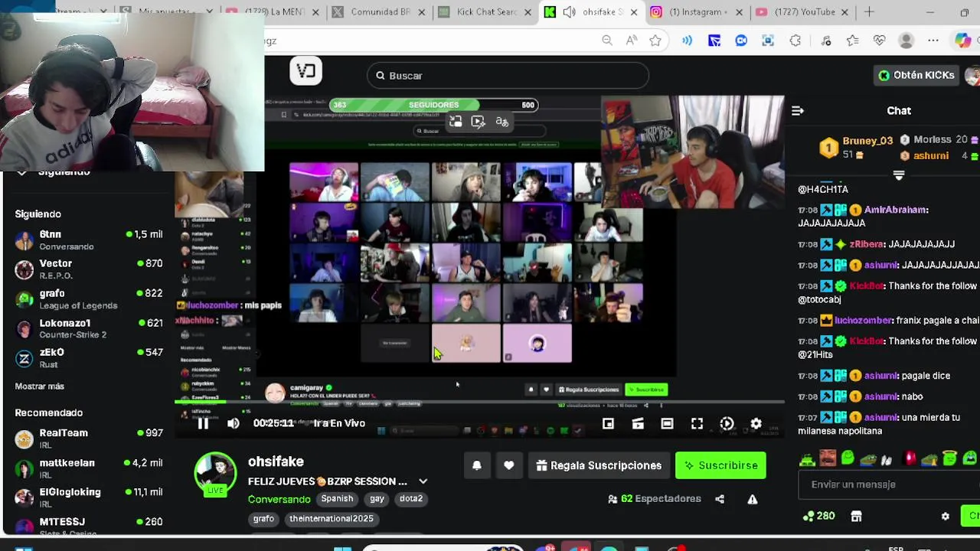Add page to favorites star

click(655, 41)
